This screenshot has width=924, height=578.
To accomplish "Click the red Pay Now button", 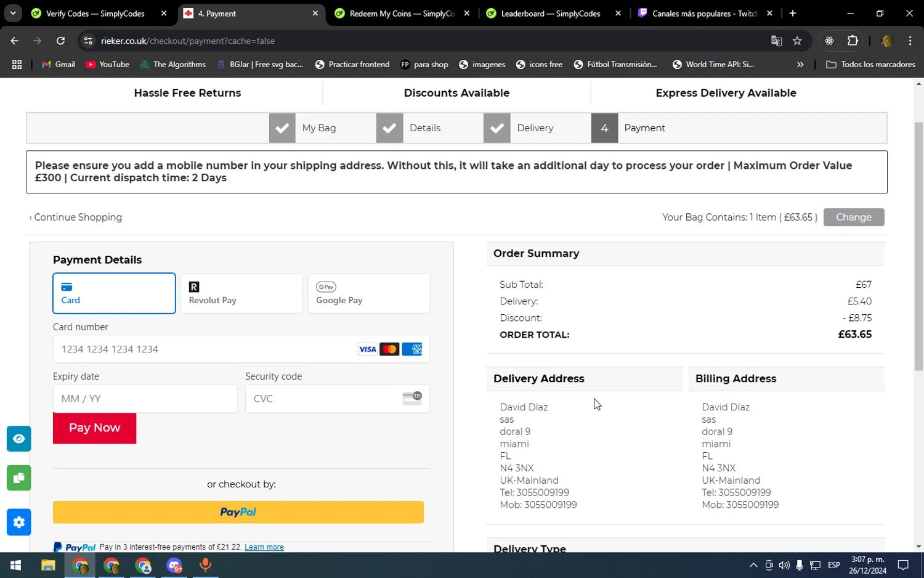I will [94, 428].
